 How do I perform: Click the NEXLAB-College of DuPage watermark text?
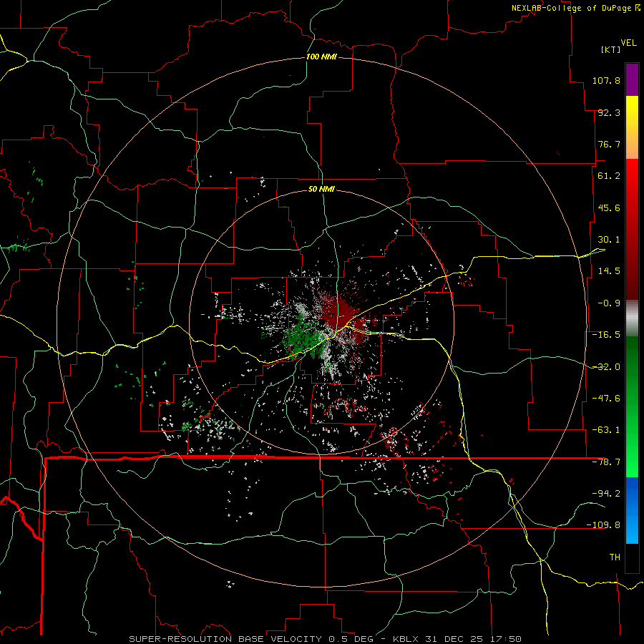pos(575,8)
